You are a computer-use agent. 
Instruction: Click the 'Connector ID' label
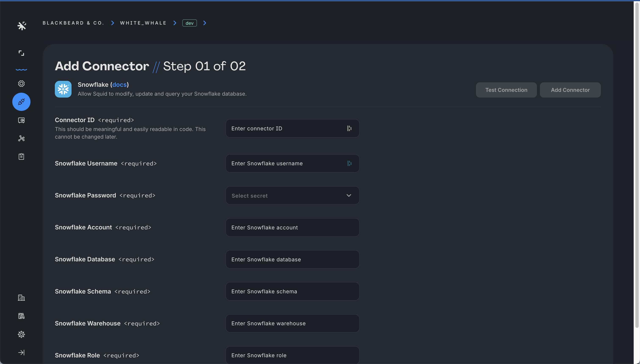point(74,120)
